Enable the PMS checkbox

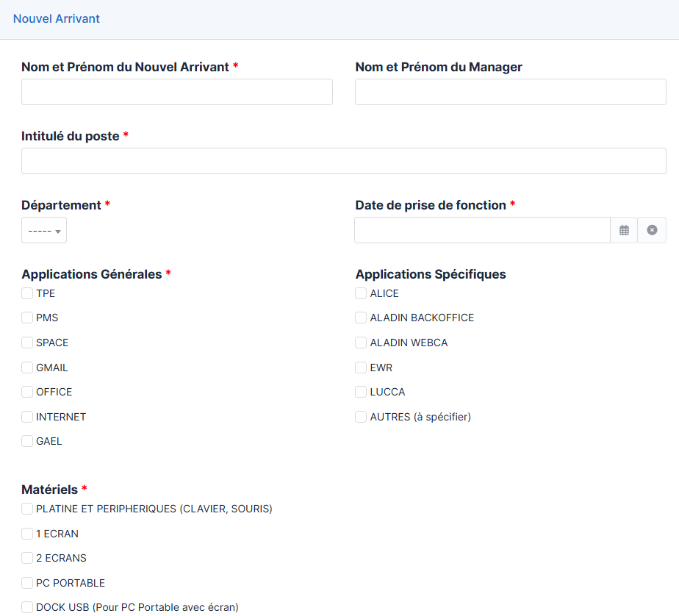tap(27, 318)
